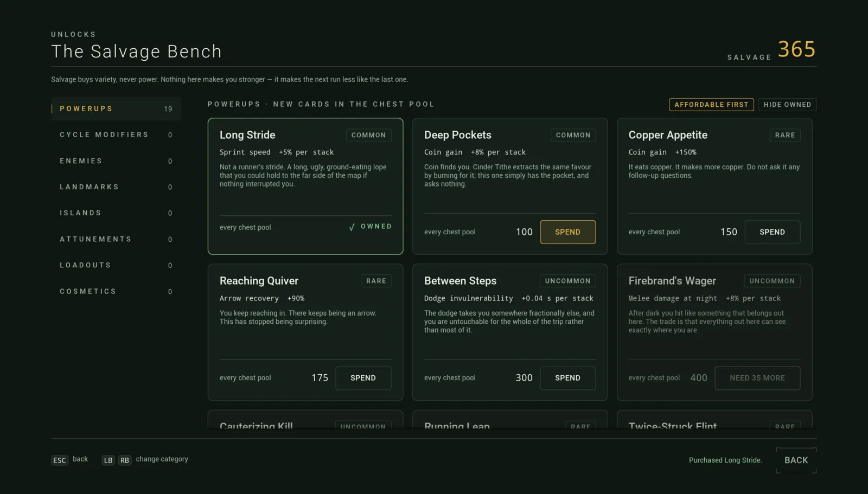The width and height of the screenshot is (868, 494).
Task: Select the Between Steps card title
Action: point(460,281)
